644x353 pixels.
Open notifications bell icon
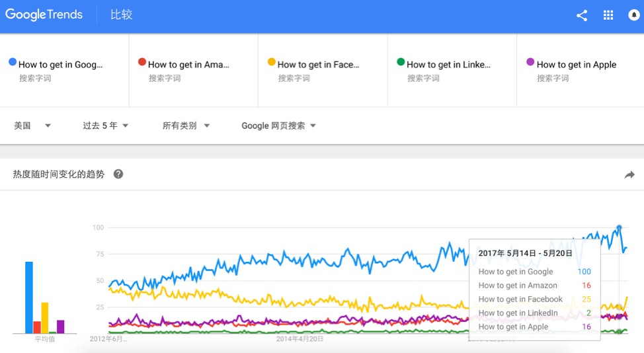(633, 15)
